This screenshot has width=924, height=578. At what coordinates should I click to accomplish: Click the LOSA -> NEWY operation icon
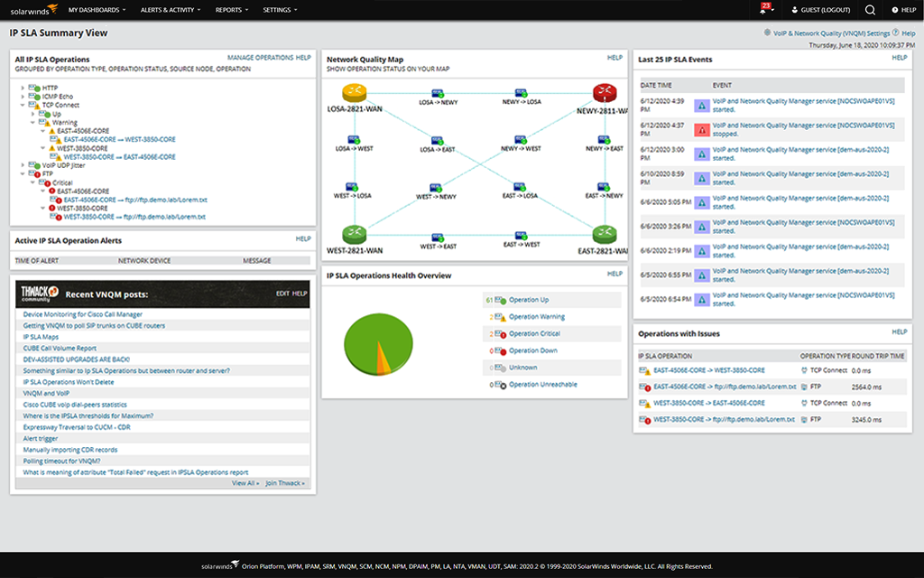[438, 93]
